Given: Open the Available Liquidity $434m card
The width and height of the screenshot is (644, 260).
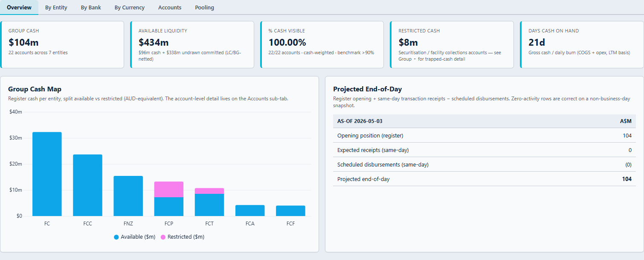Looking at the screenshot, I should tap(192, 44).
